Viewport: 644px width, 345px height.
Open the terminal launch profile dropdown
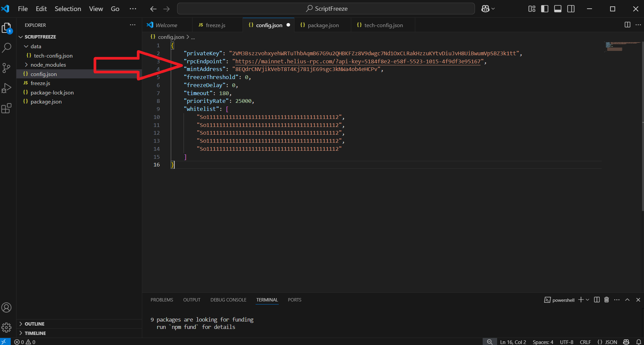click(588, 300)
